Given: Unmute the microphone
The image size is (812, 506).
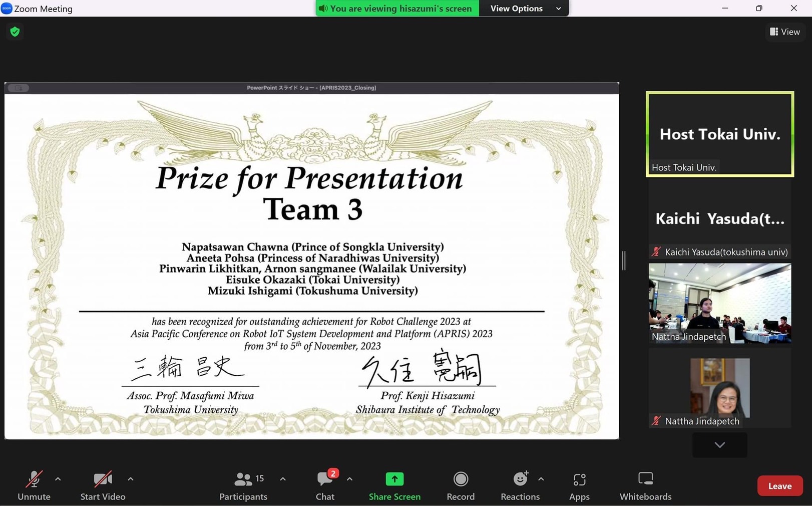Looking at the screenshot, I should pyautogui.click(x=34, y=485).
